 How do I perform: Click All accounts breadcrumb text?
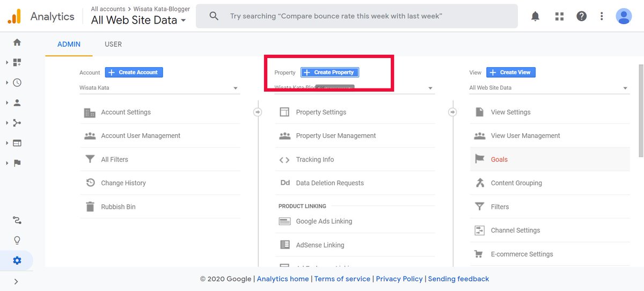click(x=107, y=9)
